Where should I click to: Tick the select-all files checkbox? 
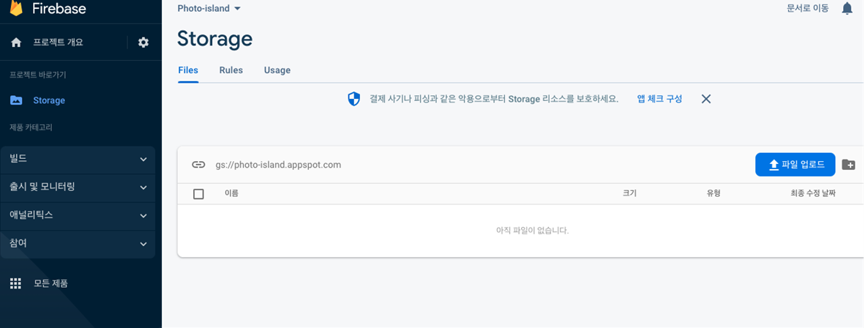click(x=198, y=194)
